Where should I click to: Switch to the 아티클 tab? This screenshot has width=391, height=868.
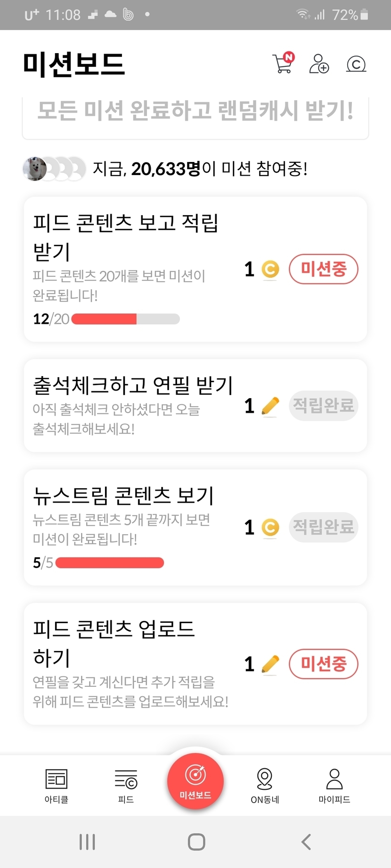(x=57, y=785)
